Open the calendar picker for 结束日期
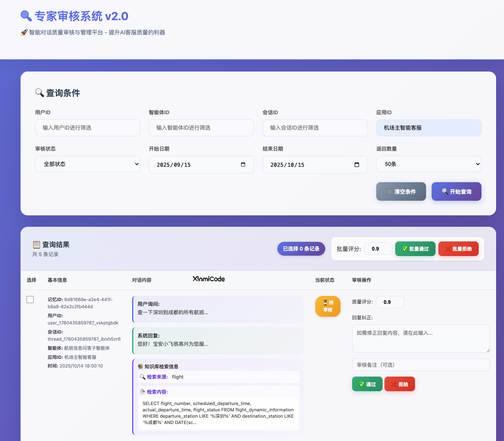504x441 pixels. (x=356, y=164)
